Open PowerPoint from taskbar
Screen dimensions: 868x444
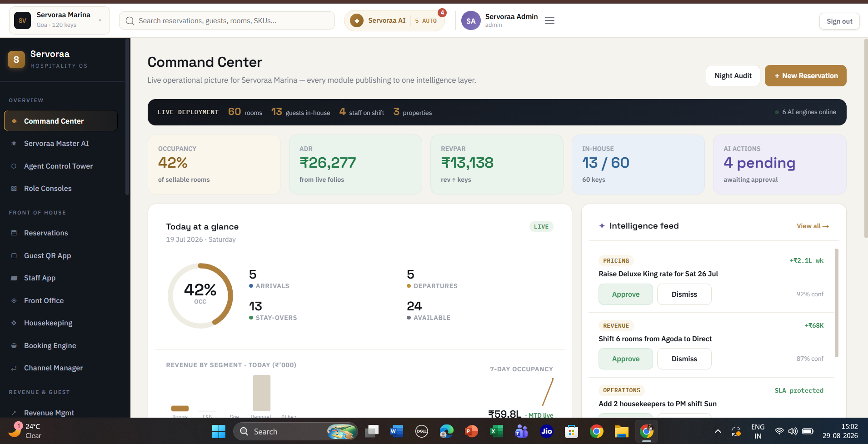tap(471, 431)
